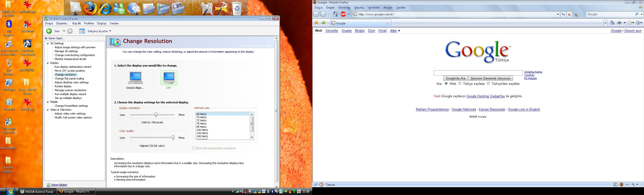The width and height of the screenshot is (644, 195).
Task: Click Firefox home button beside ABP
Action: pos(335,14)
